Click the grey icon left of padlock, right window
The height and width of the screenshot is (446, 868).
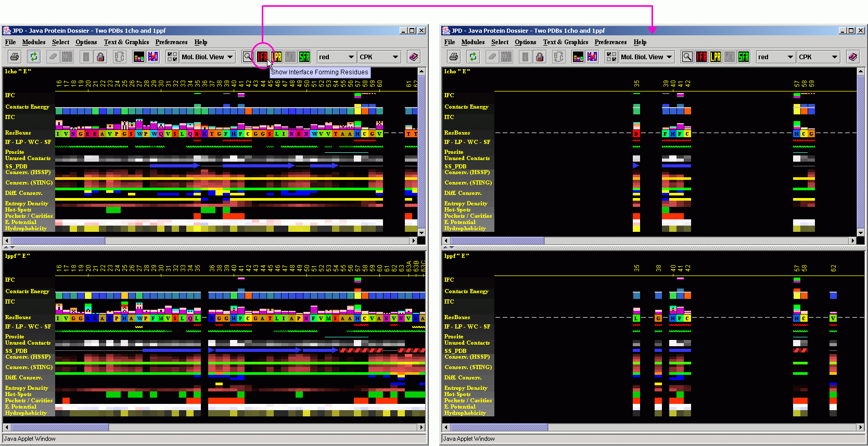tap(526, 57)
